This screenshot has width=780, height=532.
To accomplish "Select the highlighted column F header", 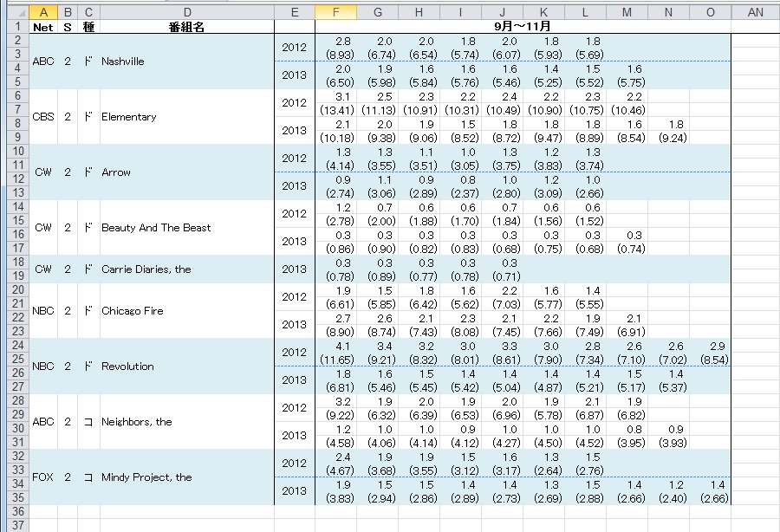I will click(335, 12).
